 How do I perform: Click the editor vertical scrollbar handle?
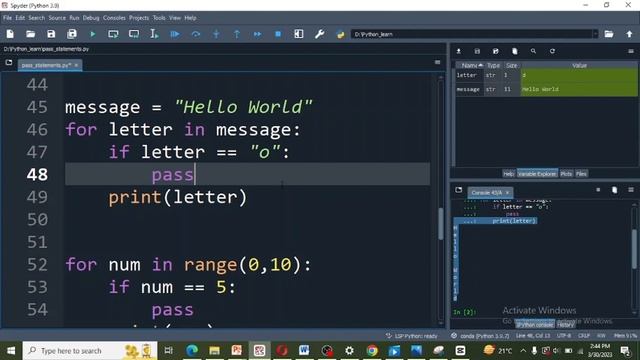coord(441,224)
